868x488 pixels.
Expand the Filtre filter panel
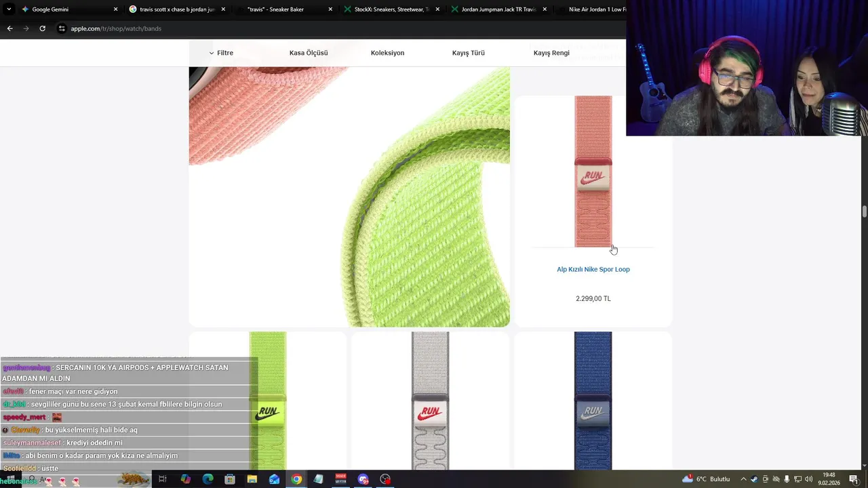click(x=221, y=53)
